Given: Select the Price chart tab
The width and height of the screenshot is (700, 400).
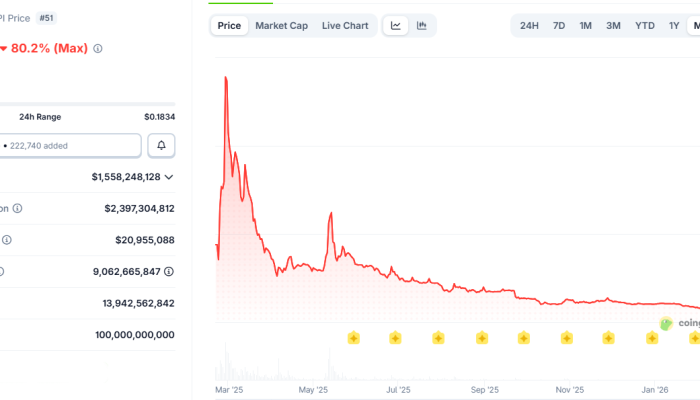Looking at the screenshot, I should pyautogui.click(x=229, y=25).
